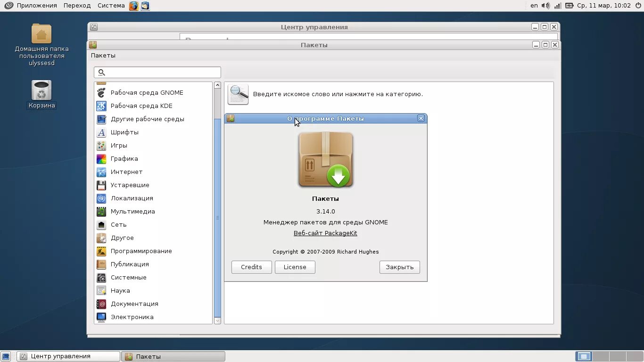
Task: Choose the Шрифты fonts icon
Action: [101, 132]
